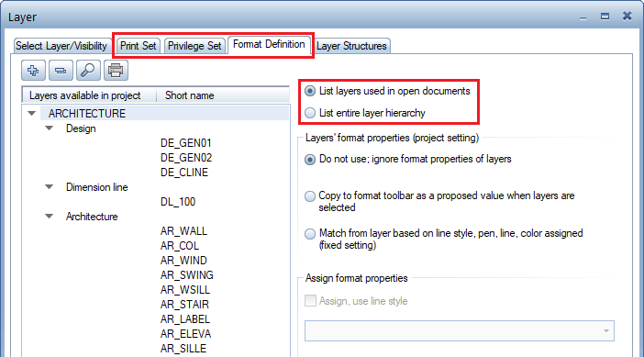Switch to the Print Set tab
The width and height of the screenshot is (644, 357).
coord(138,46)
